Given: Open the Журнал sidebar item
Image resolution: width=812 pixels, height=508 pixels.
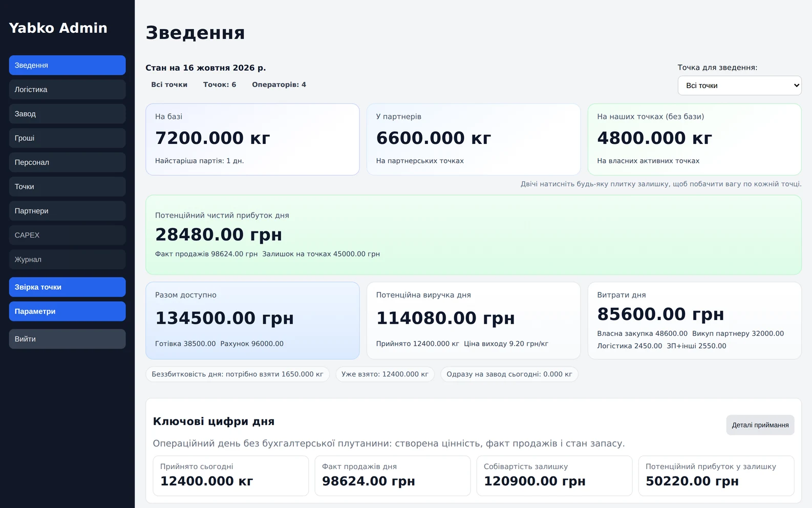Looking at the screenshot, I should pos(67,260).
